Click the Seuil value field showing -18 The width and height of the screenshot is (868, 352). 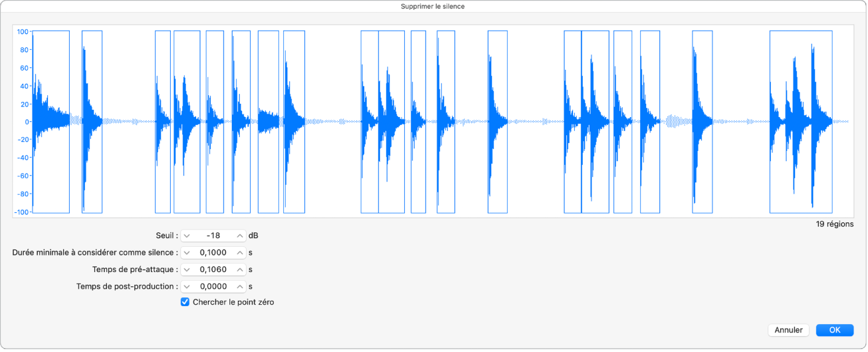click(x=213, y=236)
